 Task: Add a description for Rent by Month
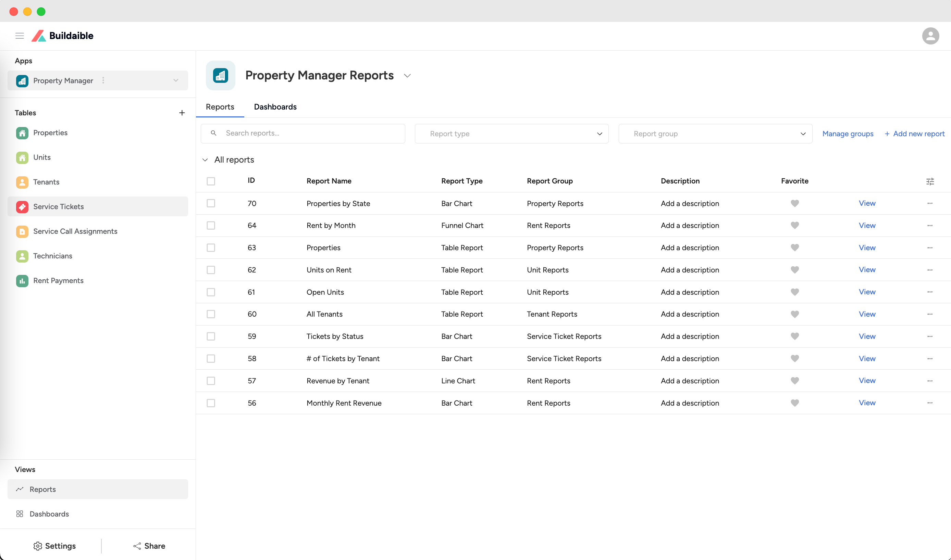[690, 225]
